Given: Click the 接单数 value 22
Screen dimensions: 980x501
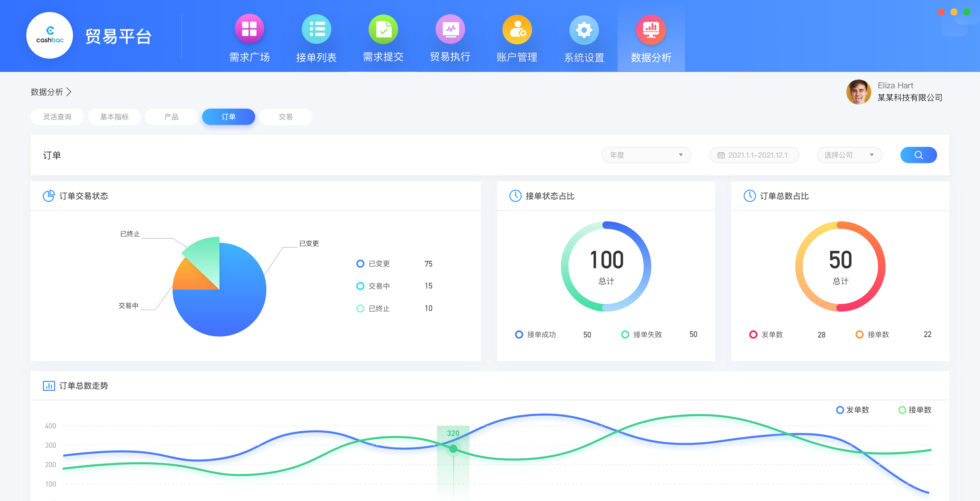Looking at the screenshot, I should click(927, 335).
